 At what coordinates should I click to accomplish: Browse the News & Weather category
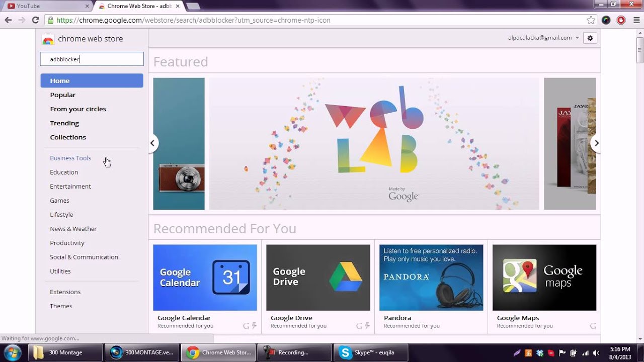[73, 228]
